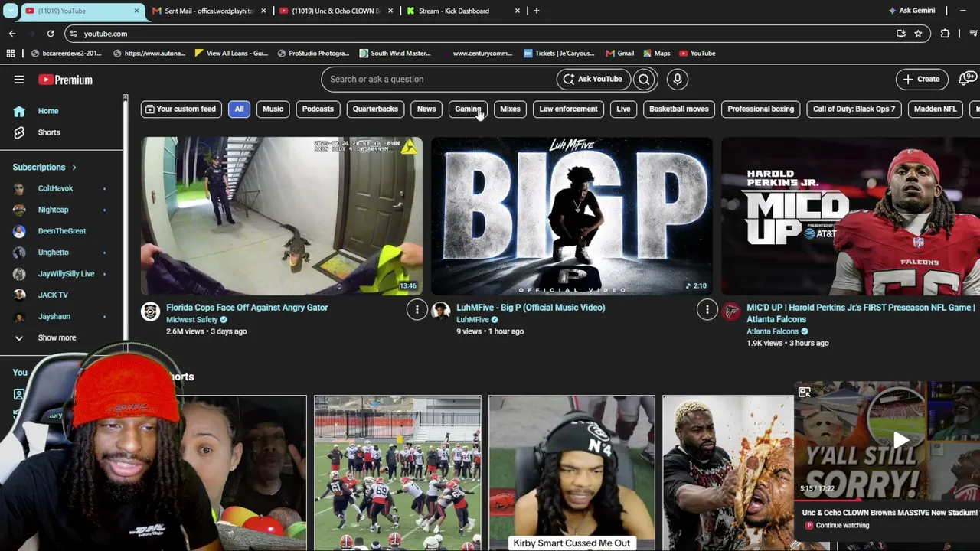Viewport: 980px width, 551px height.
Task: Select the All filter chip
Action: click(x=239, y=109)
